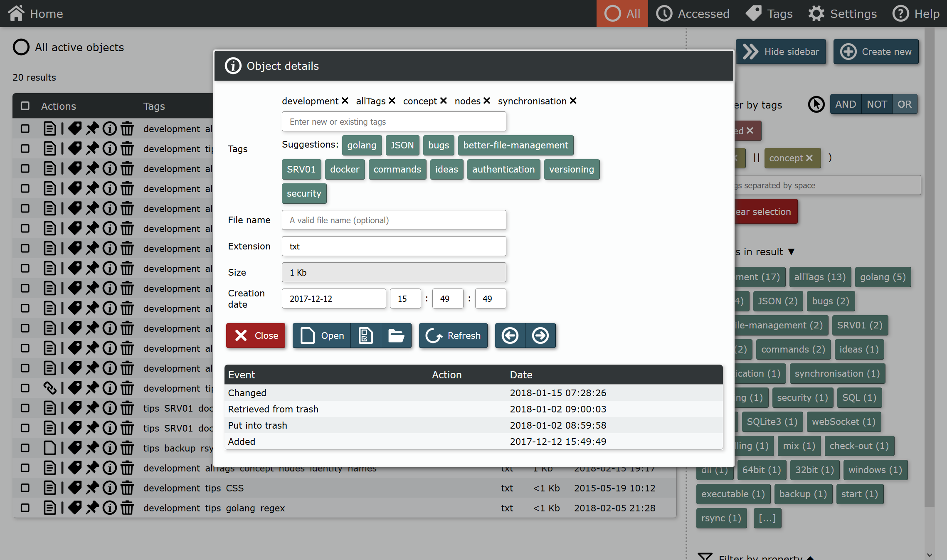This screenshot has width=947, height=560.
Task: Click the File name input field
Action: (394, 220)
